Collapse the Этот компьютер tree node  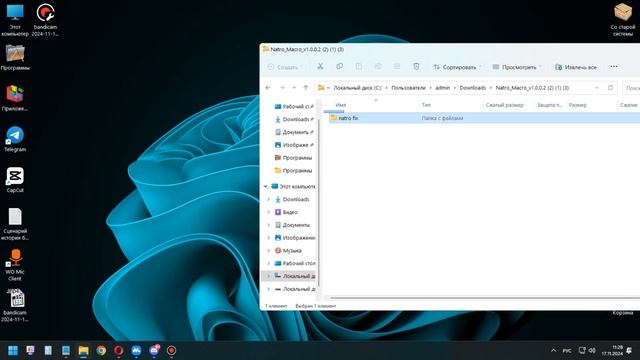(265, 187)
